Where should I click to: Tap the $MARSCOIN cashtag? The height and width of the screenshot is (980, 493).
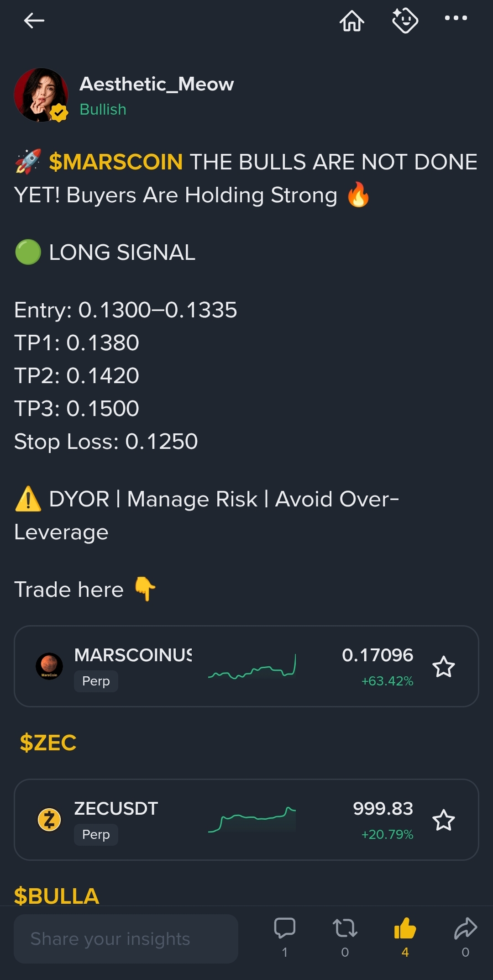[115, 162]
